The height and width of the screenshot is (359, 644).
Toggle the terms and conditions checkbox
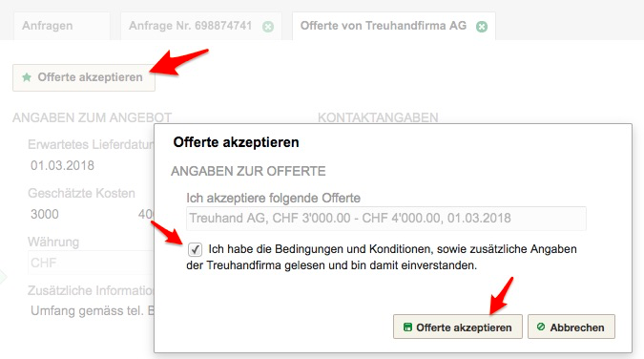[195, 249]
